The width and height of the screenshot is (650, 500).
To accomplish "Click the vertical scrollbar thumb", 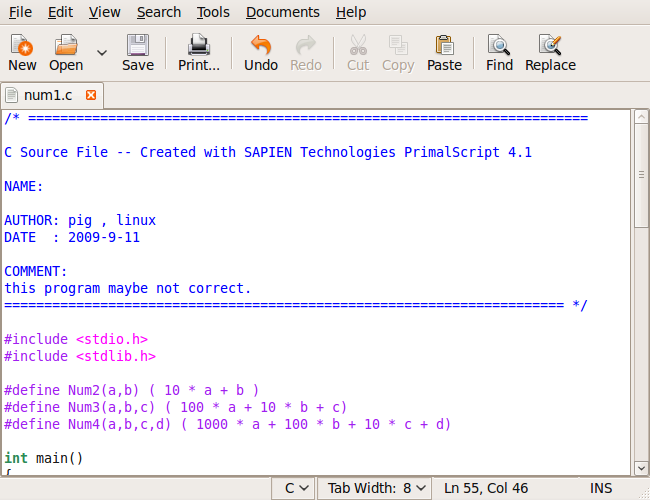I will click(x=641, y=175).
